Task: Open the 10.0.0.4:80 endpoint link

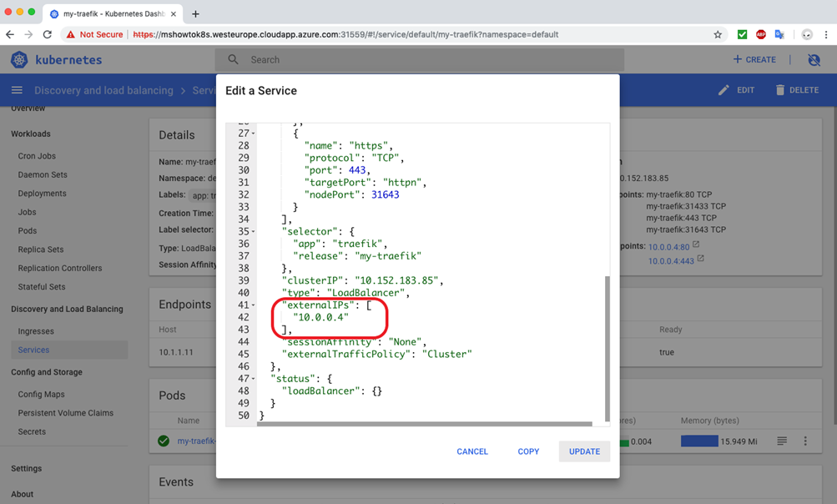Action: pyautogui.click(x=669, y=247)
